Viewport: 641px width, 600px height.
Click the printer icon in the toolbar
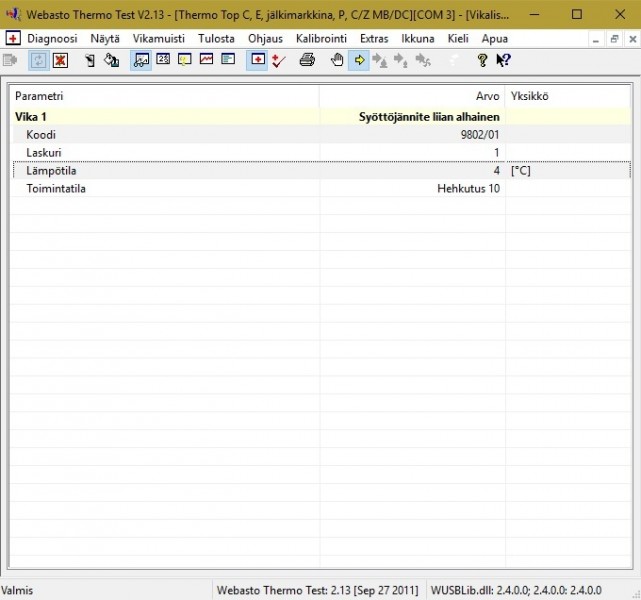[307, 61]
